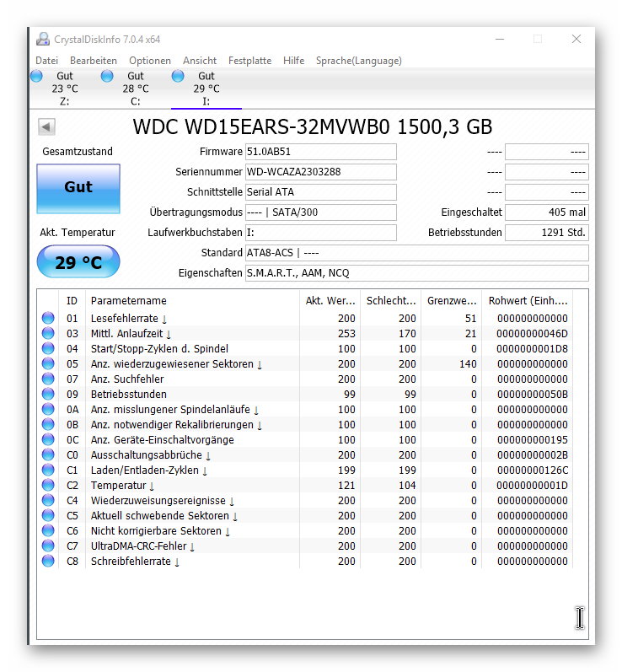Click status orb of Lesefehlerrate row

(48, 318)
